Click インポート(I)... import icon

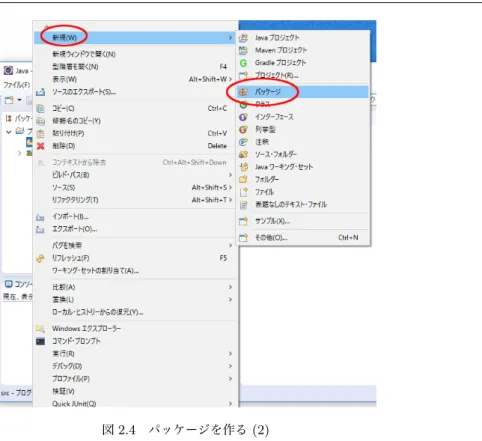tap(40, 217)
